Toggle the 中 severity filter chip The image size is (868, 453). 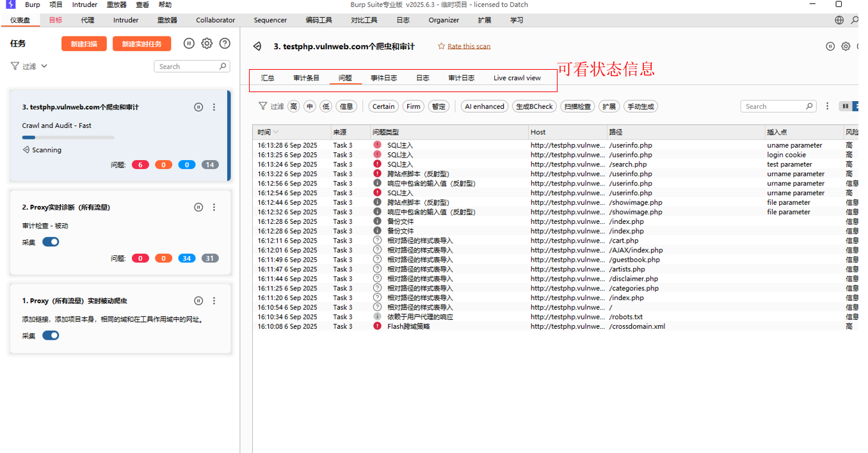310,106
